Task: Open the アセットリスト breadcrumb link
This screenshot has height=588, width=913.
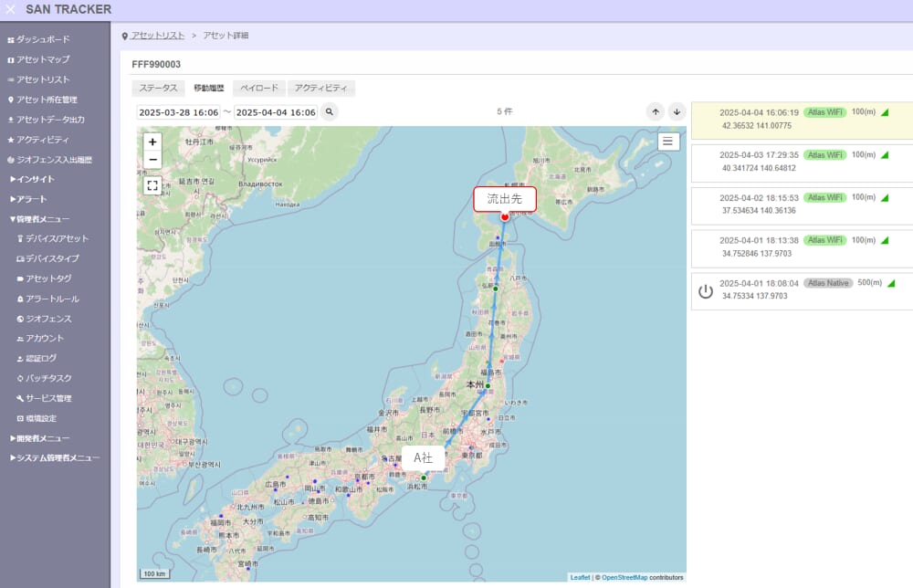Action: (x=157, y=36)
